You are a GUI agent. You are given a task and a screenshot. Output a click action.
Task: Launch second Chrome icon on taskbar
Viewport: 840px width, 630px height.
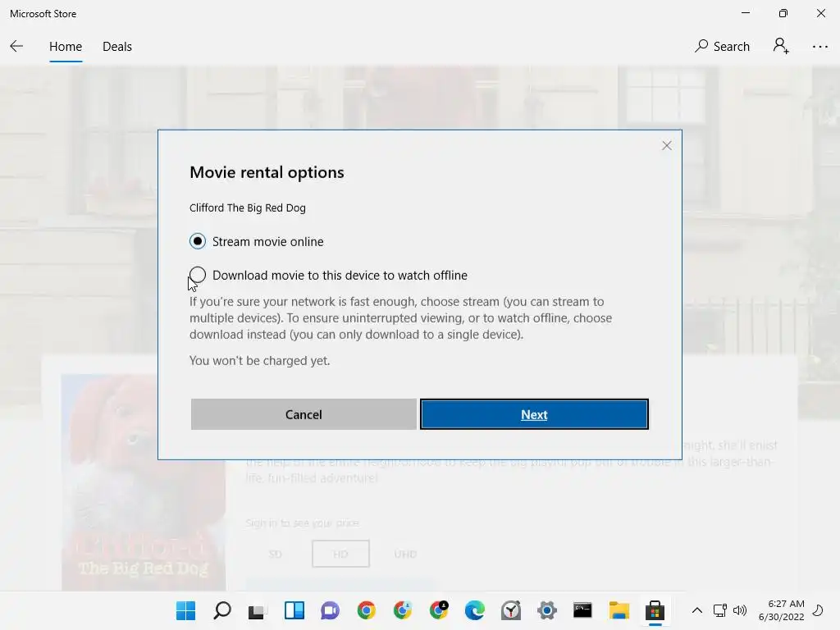pyautogui.click(x=402, y=610)
